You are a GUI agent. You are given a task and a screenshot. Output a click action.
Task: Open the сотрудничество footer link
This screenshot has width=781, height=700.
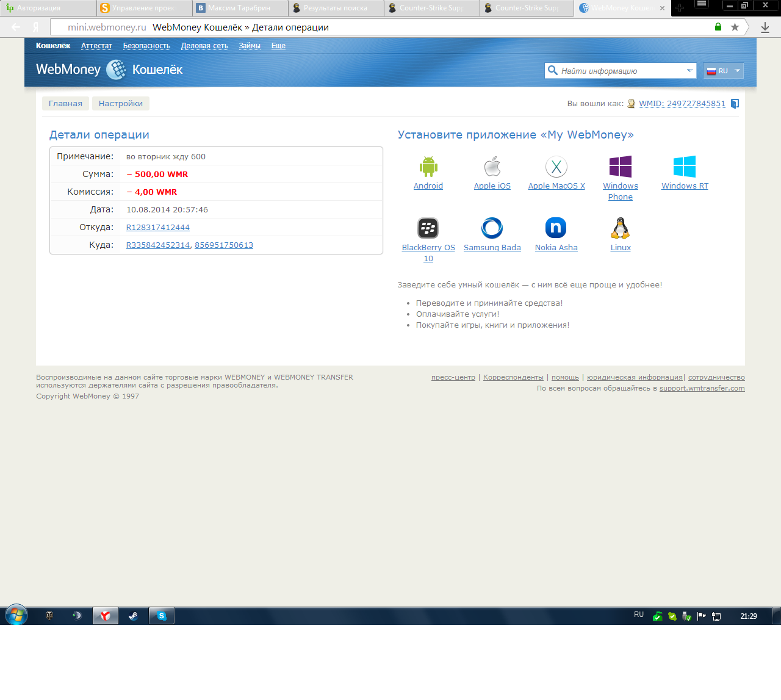716,378
